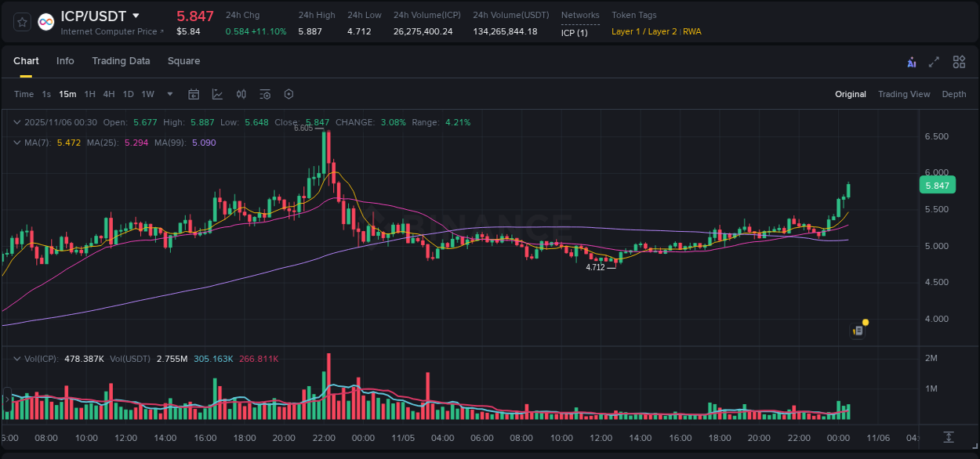Favorite the ICP/USDT pair with the star
The width and height of the screenshot is (980, 459).
21,21
